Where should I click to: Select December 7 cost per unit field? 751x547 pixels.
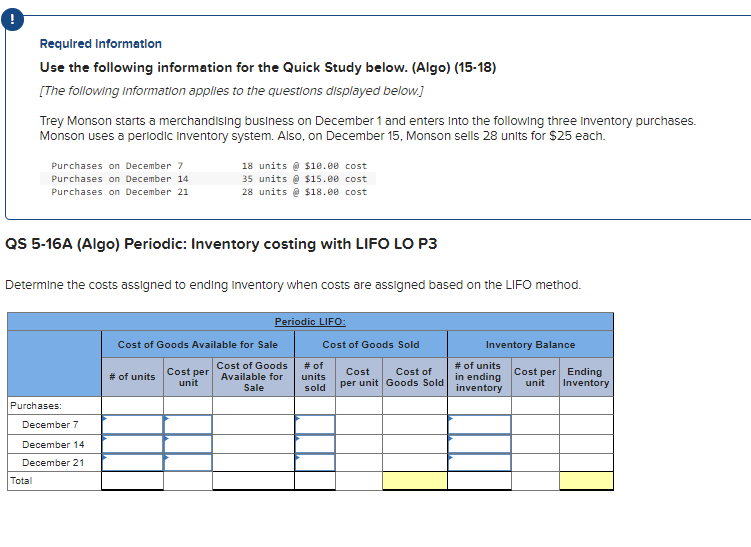coord(188,425)
